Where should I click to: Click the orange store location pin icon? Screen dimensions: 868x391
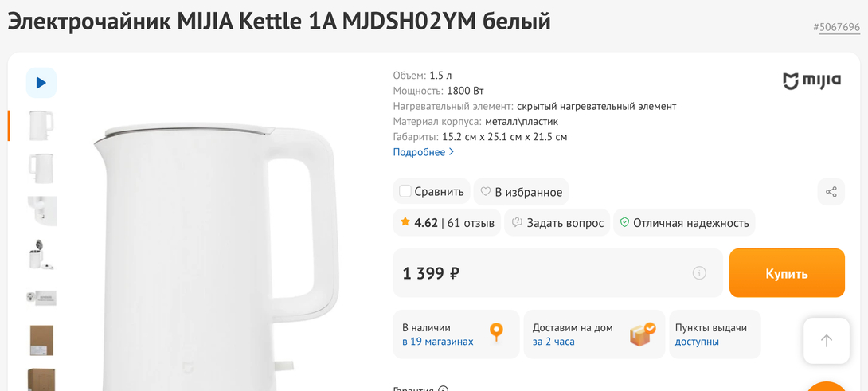click(x=496, y=333)
